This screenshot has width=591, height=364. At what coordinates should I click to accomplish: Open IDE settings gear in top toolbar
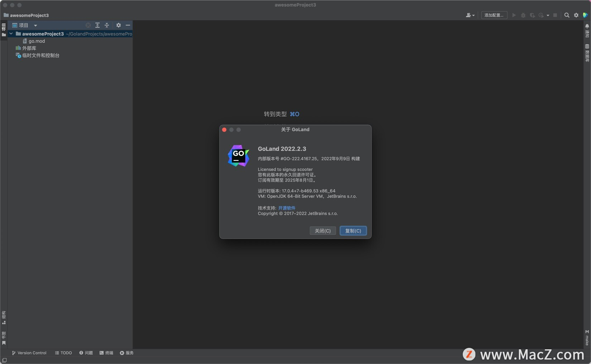click(x=576, y=15)
